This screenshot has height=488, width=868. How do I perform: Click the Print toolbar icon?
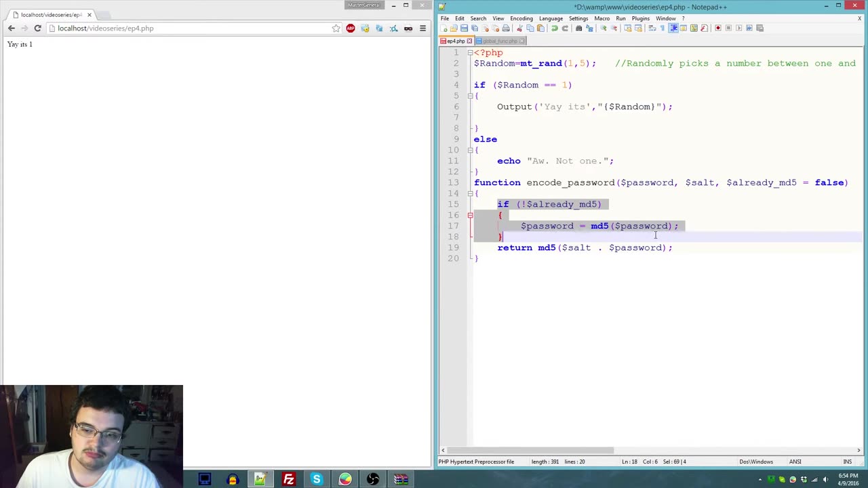pyautogui.click(x=506, y=28)
